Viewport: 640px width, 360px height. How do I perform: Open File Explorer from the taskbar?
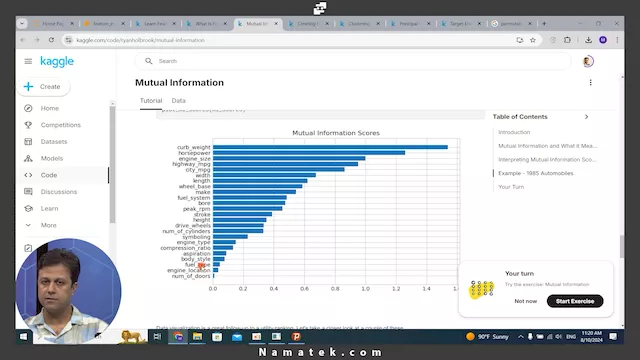(x=198, y=337)
